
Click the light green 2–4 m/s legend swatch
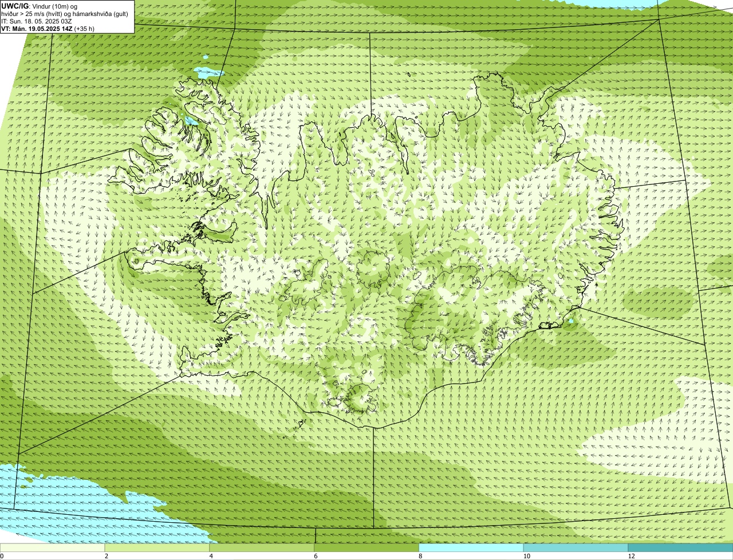click(x=157, y=548)
